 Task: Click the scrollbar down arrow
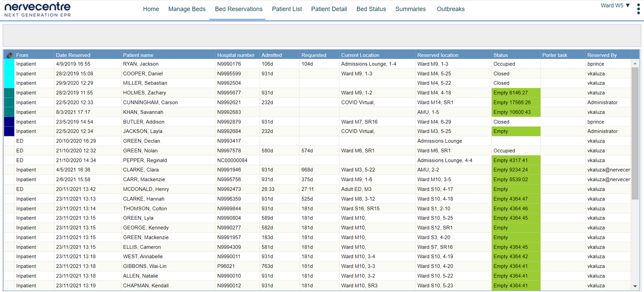[635, 286]
